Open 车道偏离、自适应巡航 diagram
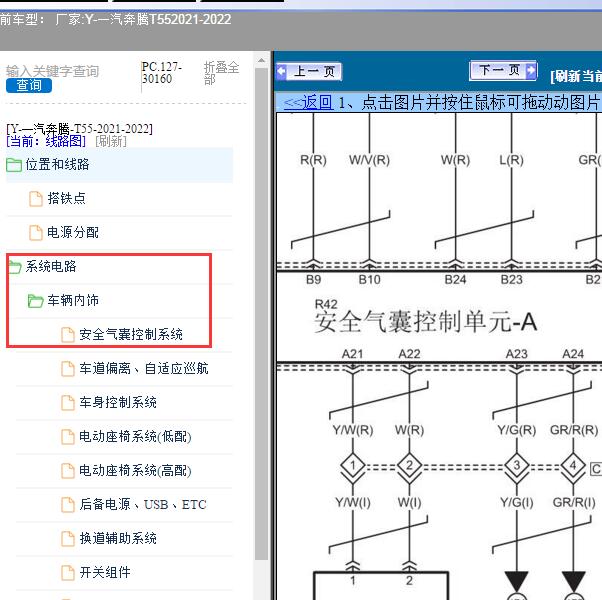This screenshot has height=600, width=602. pos(144,368)
